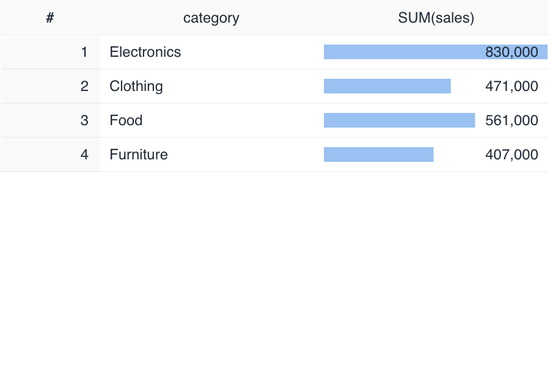
Task: Pick the Food category cell
Action: pos(126,121)
